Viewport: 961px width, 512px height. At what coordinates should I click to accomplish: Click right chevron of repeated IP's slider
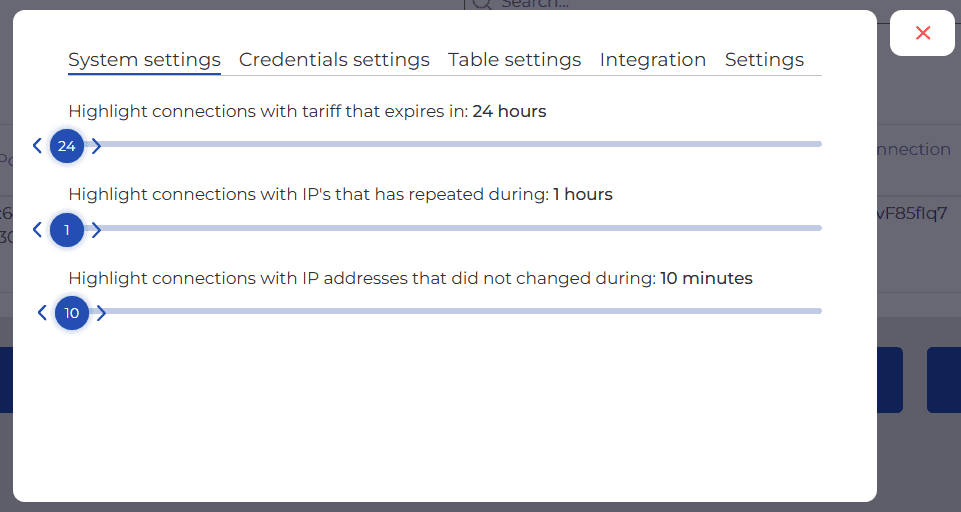click(x=96, y=230)
